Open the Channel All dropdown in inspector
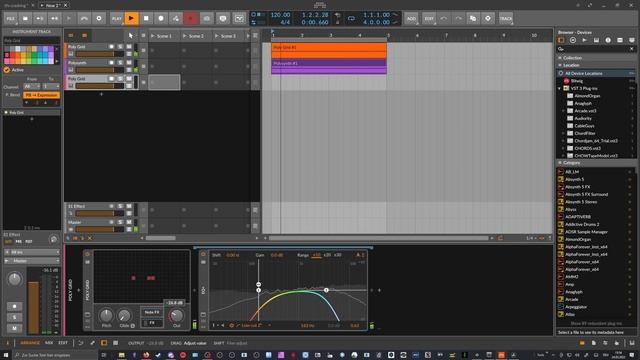Image resolution: width=640 pixels, height=360 pixels. [x=32, y=87]
